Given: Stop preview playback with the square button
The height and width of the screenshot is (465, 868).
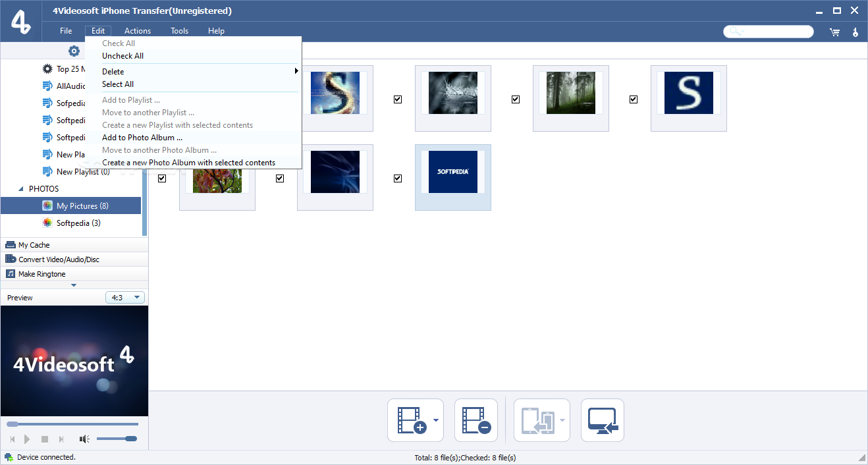Looking at the screenshot, I should click(x=45, y=439).
